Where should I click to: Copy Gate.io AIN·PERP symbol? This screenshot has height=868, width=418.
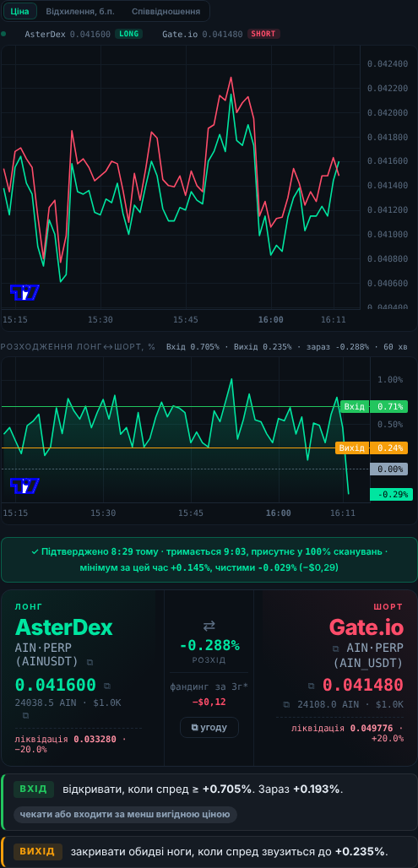click(x=335, y=648)
